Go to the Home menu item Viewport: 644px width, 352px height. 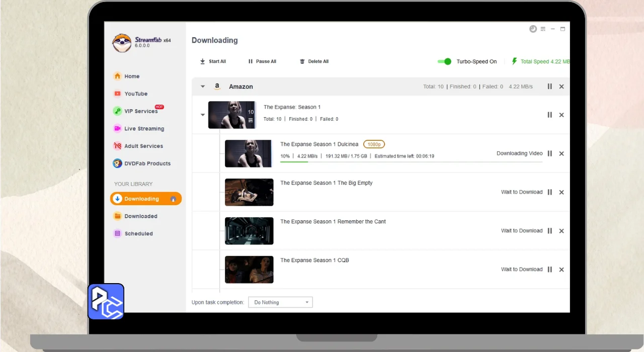point(132,76)
